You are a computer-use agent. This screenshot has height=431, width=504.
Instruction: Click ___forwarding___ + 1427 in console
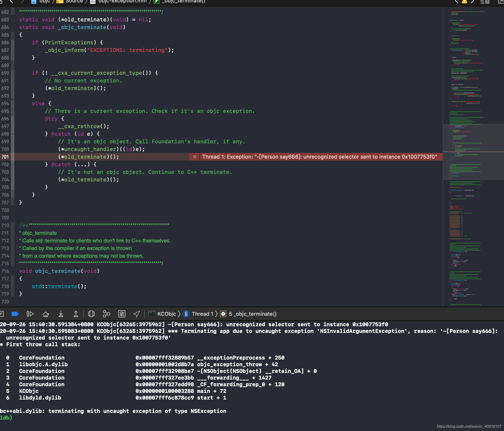pos(234,378)
